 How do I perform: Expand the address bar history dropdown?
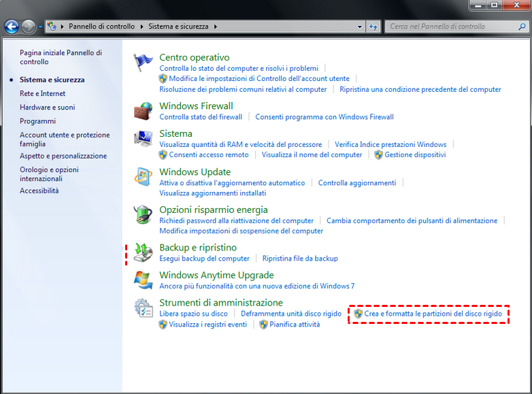tap(360, 27)
